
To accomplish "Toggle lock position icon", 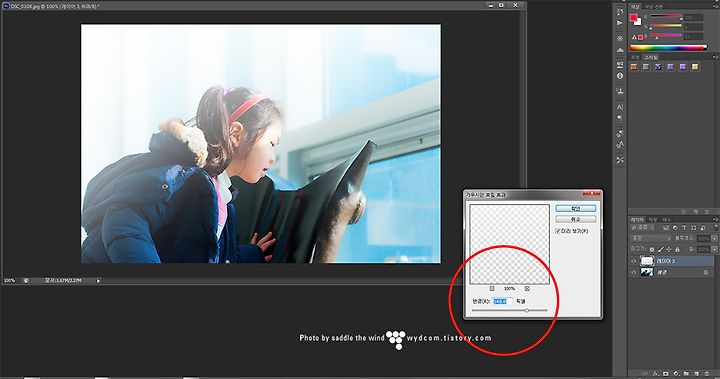I will (x=669, y=249).
